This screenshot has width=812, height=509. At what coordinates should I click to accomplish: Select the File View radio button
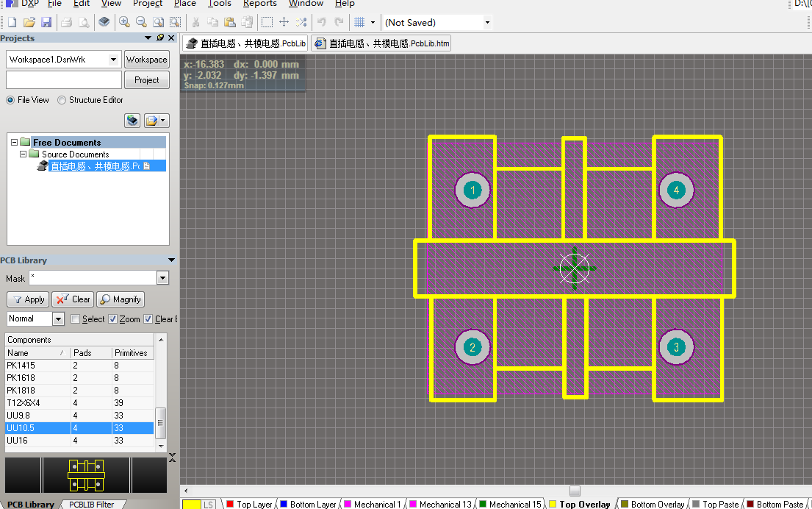pos(10,100)
